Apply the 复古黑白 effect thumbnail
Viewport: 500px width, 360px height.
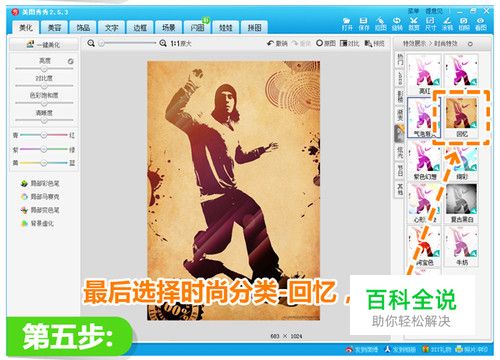[x=462, y=204]
